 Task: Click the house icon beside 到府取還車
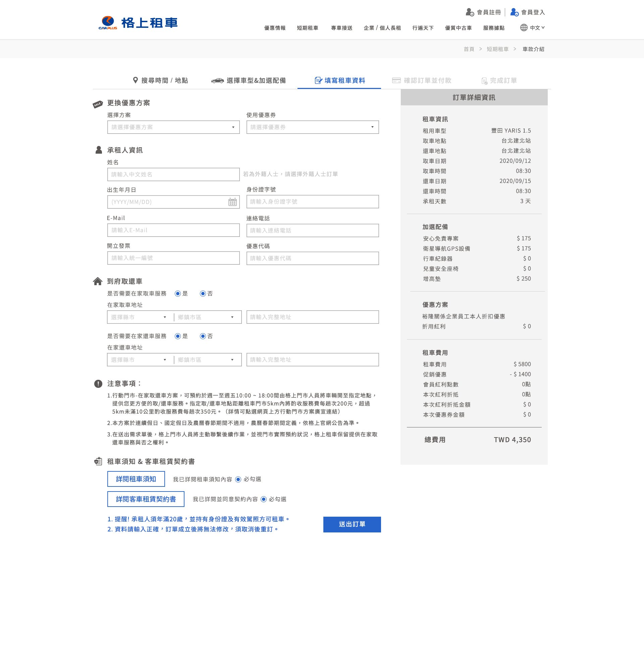click(x=98, y=281)
